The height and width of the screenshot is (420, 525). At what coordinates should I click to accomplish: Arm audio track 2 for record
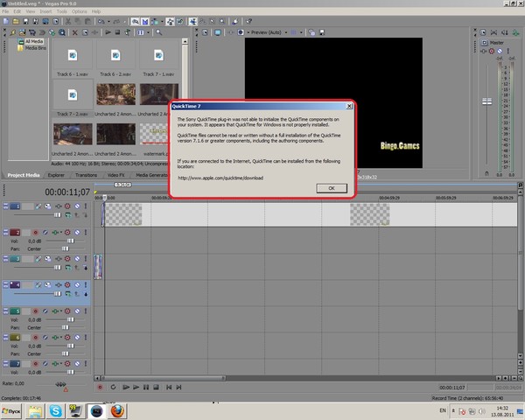tap(35, 232)
